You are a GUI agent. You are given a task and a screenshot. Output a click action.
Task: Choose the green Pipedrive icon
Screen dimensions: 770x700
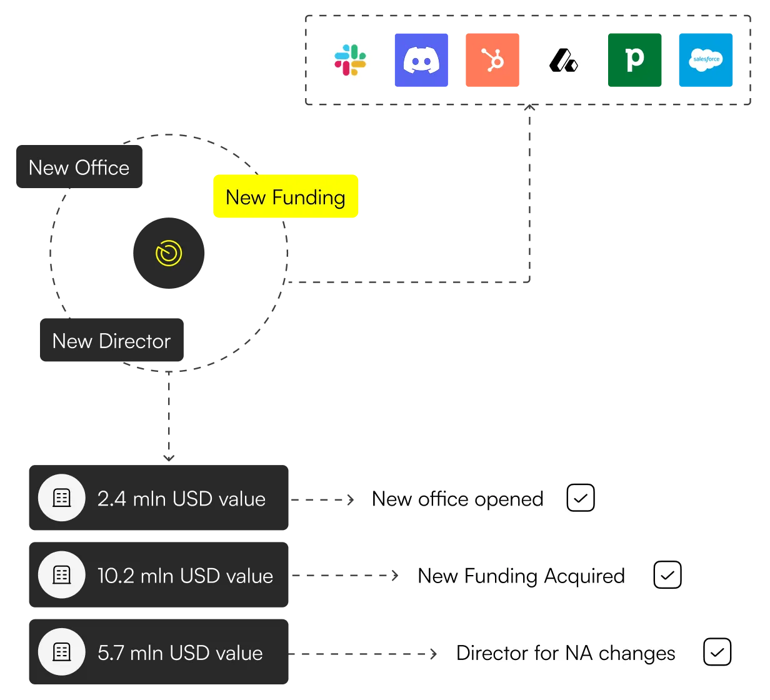point(634,60)
